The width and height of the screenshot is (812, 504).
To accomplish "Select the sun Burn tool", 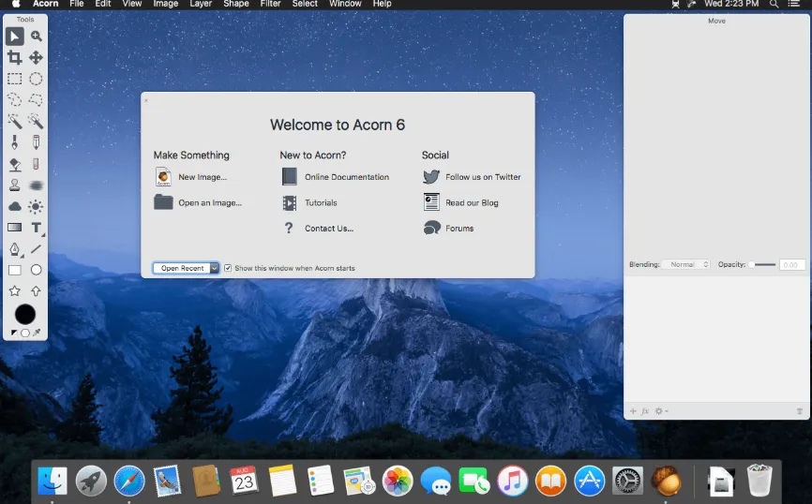I will pyautogui.click(x=36, y=206).
